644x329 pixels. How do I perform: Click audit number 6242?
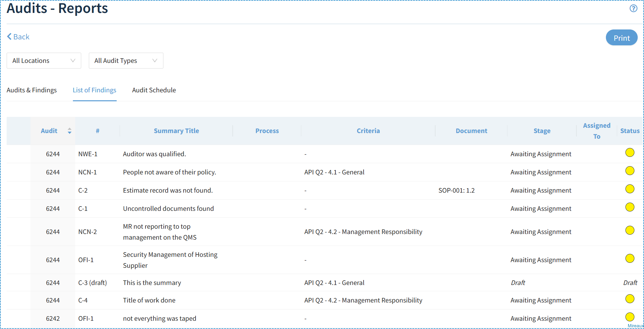point(53,318)
